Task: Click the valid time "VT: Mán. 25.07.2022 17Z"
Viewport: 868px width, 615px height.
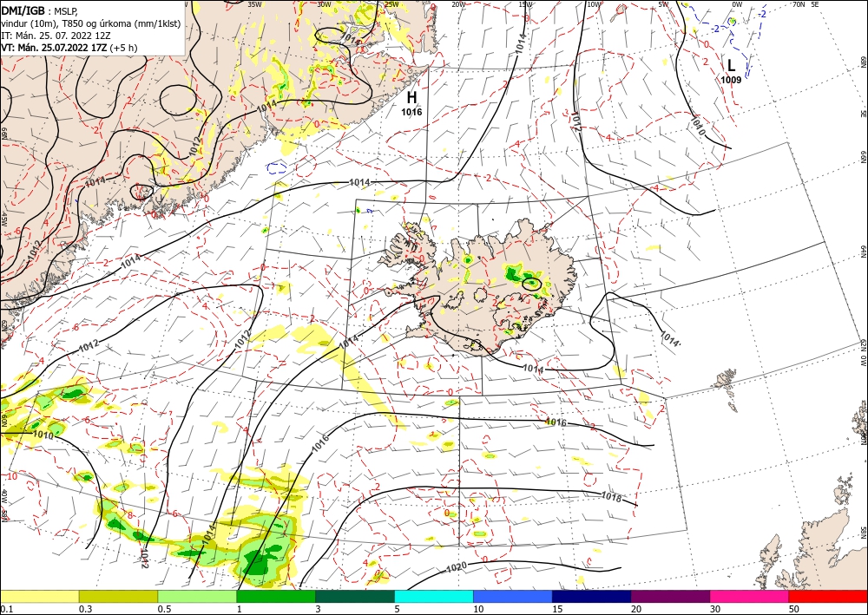Action: click(x=55, y=48)
